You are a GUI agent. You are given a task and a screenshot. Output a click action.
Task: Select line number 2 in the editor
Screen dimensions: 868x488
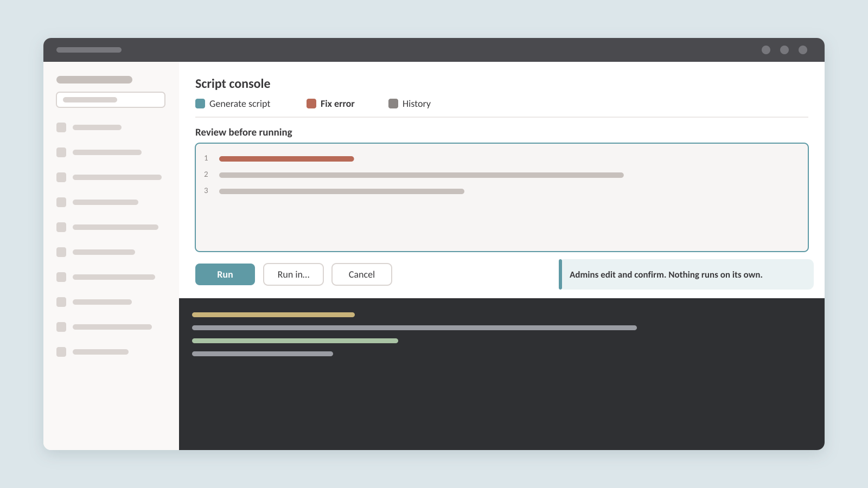206,175
